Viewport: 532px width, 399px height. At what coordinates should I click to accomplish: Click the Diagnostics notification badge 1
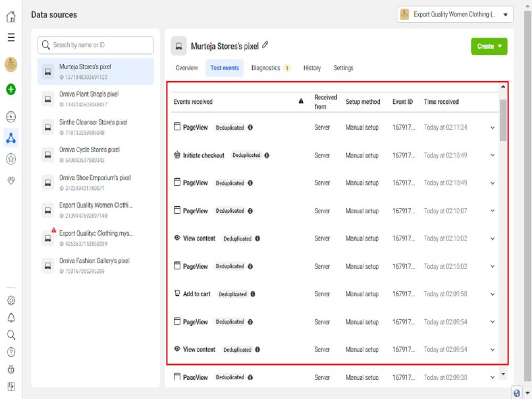[287, 68]
